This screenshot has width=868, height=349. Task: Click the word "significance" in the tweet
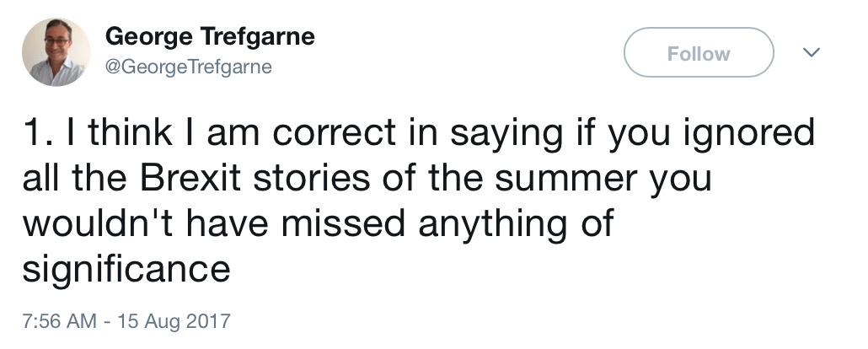[x=125, y=270]
